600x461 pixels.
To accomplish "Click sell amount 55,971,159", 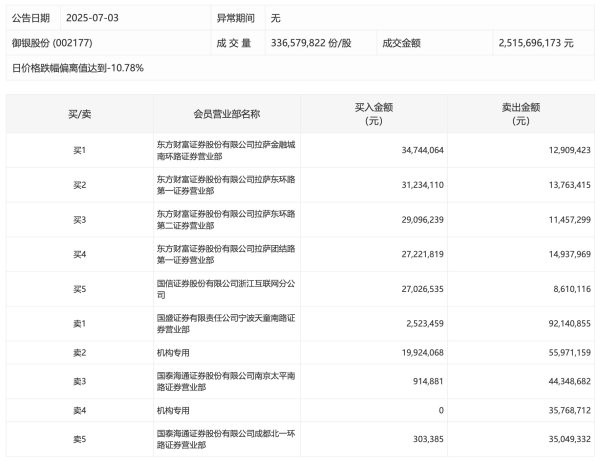I will (x=570, y=353).
